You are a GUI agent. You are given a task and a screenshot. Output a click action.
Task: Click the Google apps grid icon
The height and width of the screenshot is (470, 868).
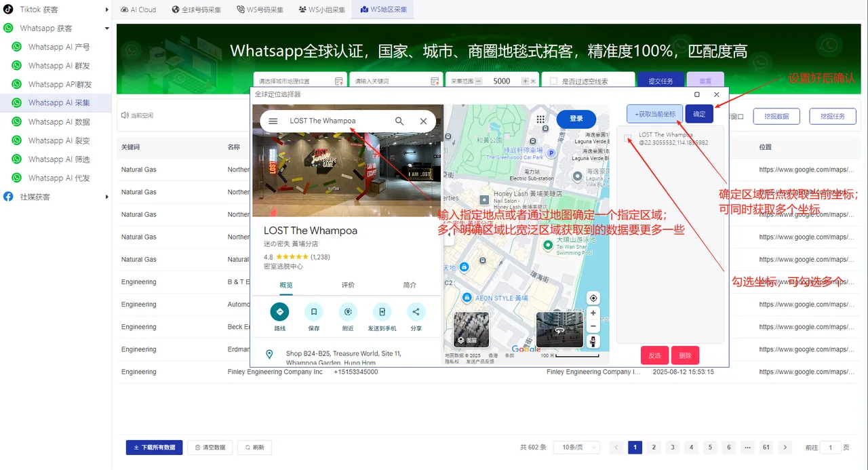click(540, 119)
